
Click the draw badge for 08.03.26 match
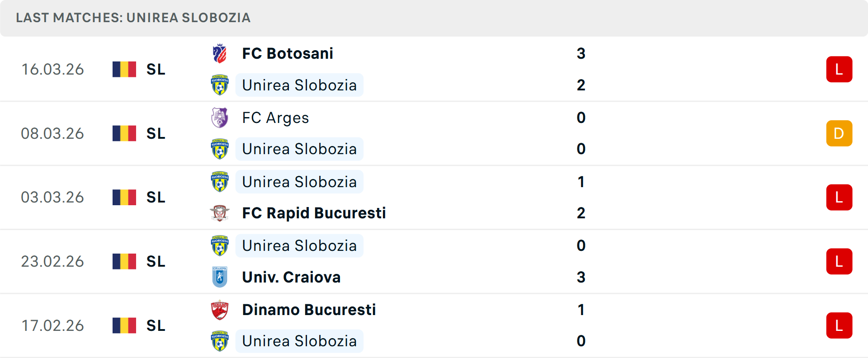click(839, 133)
